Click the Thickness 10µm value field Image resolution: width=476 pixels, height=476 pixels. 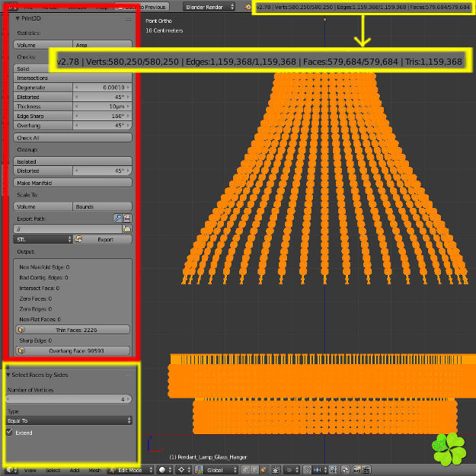102,107
